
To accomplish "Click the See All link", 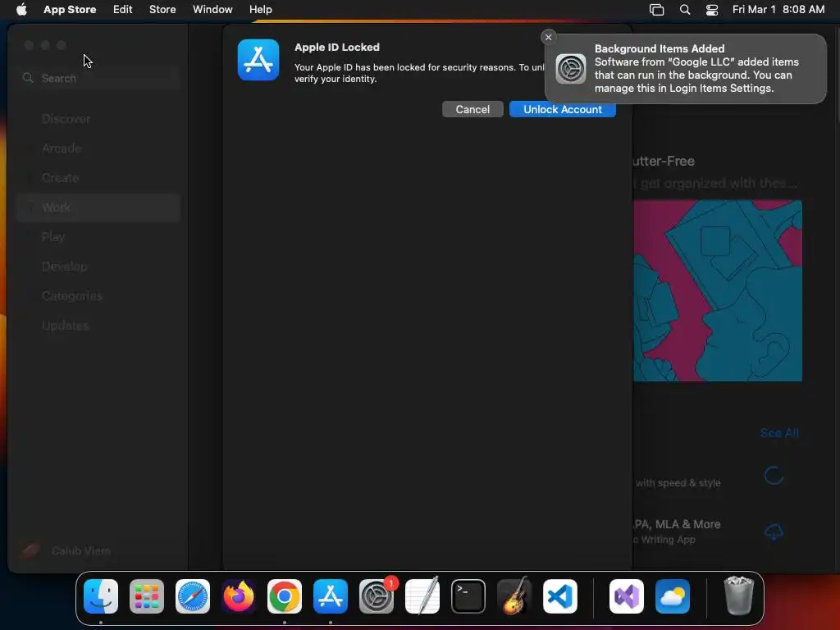I will (x=779, y=433).
